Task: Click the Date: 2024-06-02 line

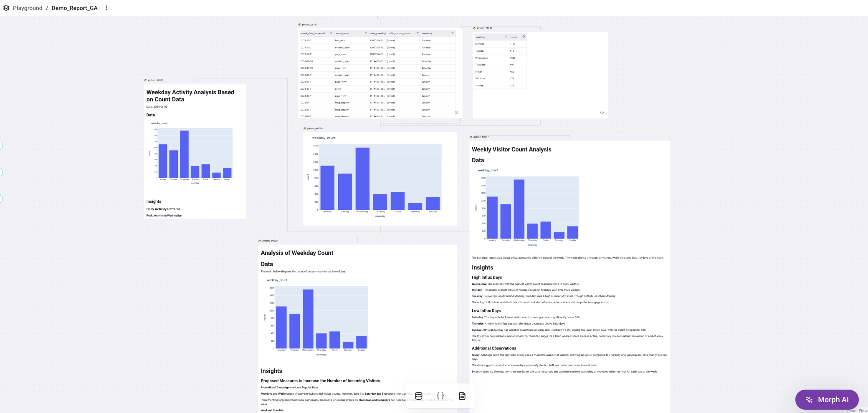Action: click(157, 107)
